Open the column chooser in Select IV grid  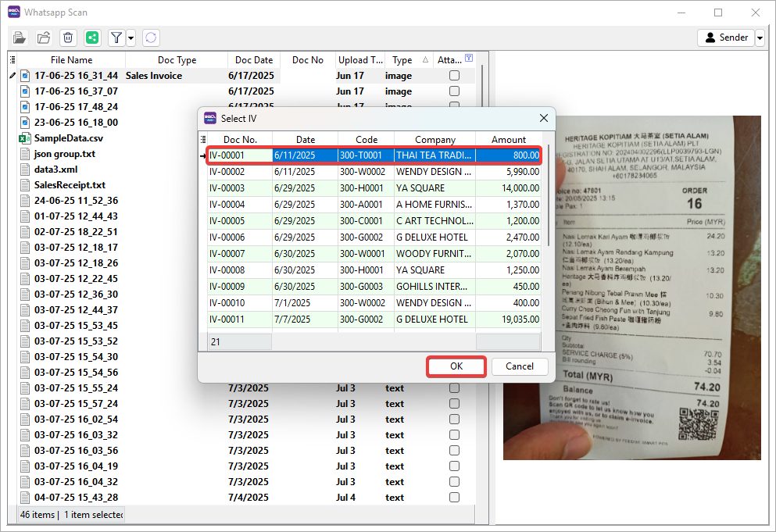point(204,140)
